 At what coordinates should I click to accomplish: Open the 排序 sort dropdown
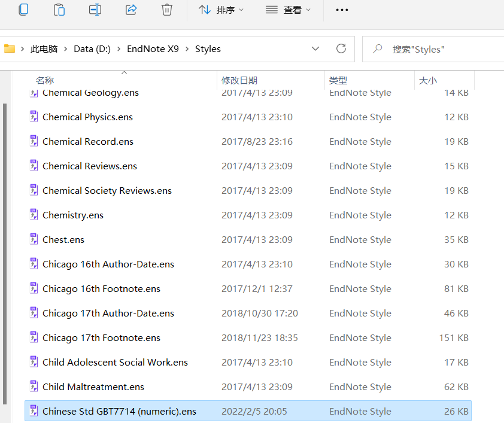[x=221, y=10]
